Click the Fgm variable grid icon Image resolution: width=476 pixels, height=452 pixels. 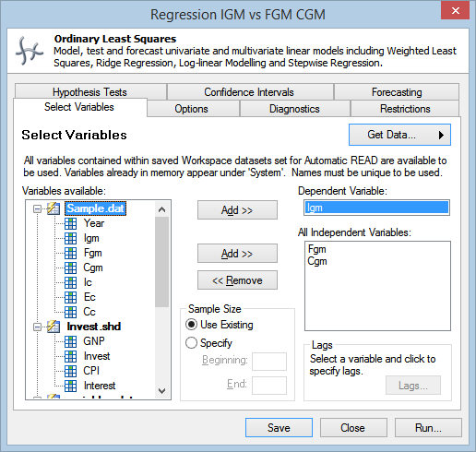(71, 253)
